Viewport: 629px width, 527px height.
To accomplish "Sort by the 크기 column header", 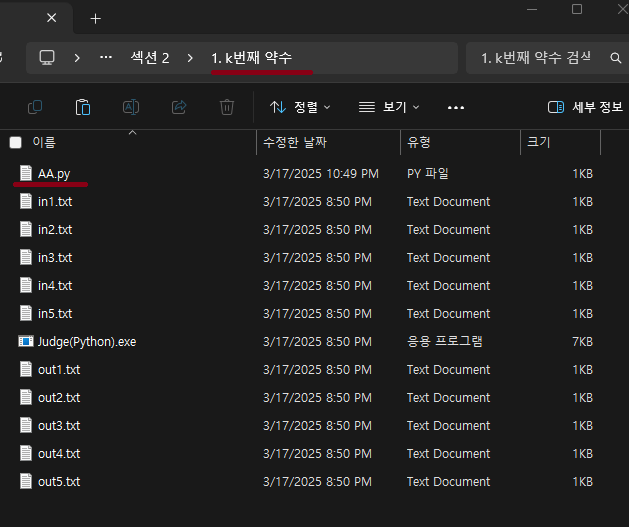I will [538, 142].
